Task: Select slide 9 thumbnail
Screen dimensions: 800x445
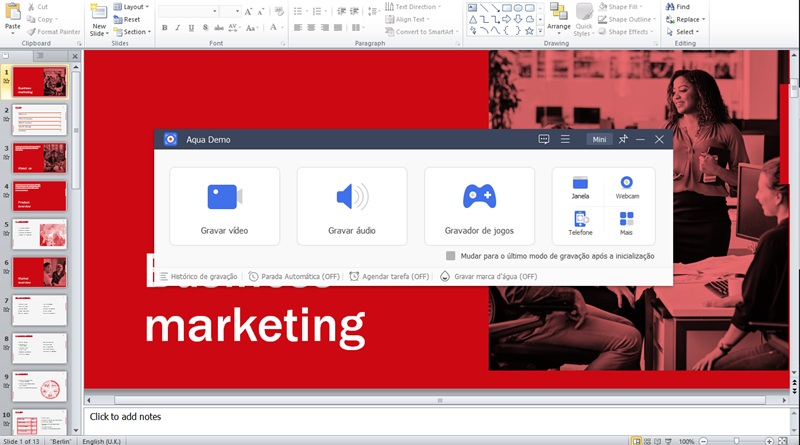Action: (x=39, y=386)
